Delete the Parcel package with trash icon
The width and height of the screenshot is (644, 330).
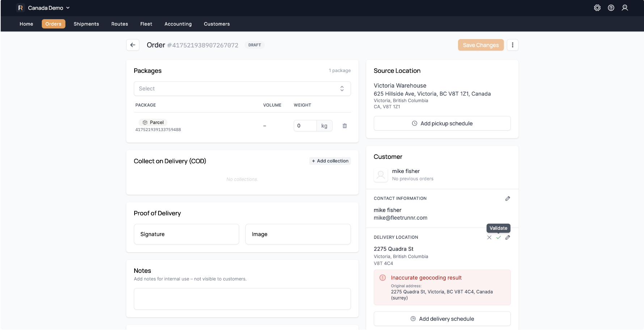[x=344, y=126]
